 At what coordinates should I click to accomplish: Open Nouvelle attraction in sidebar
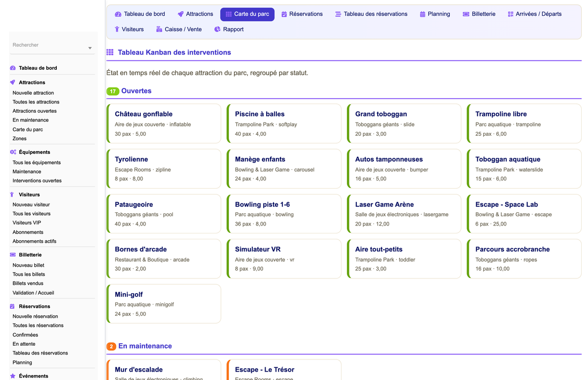click(33, 93)
